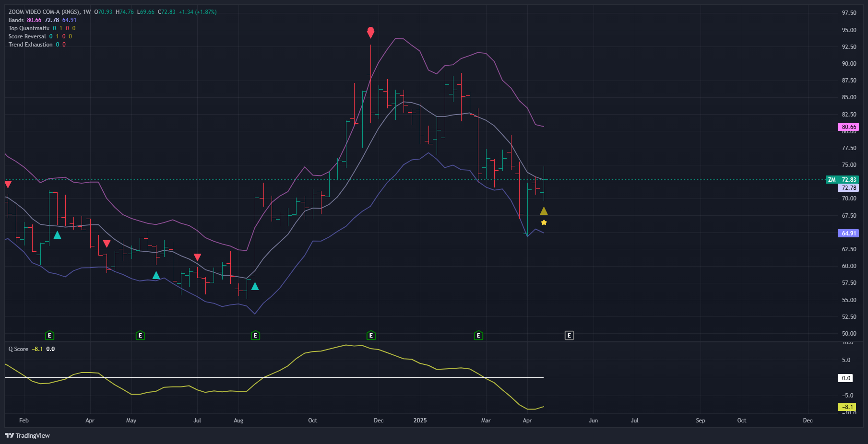
Task: Click ZOOM VIDEO COM-A symbol title
Action: point(44,12)
